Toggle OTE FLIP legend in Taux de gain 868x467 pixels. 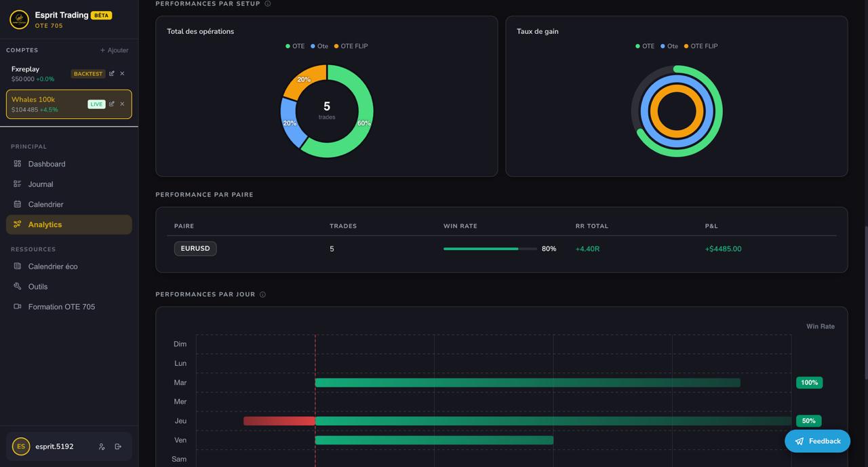click(x=701, y=46)
